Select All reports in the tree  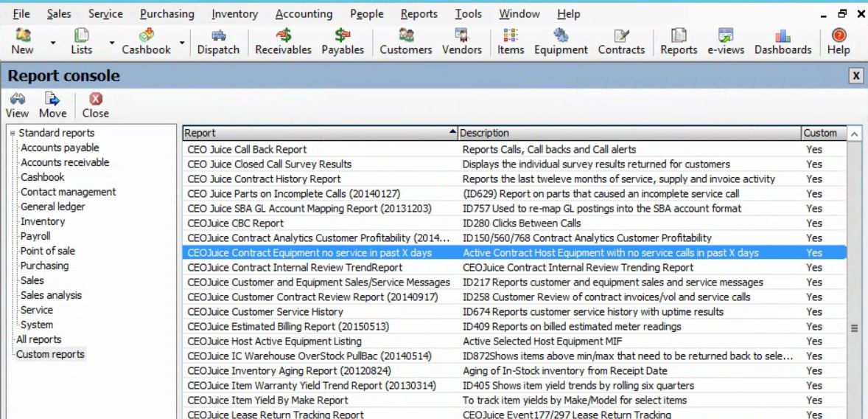[x=39, y=339]
